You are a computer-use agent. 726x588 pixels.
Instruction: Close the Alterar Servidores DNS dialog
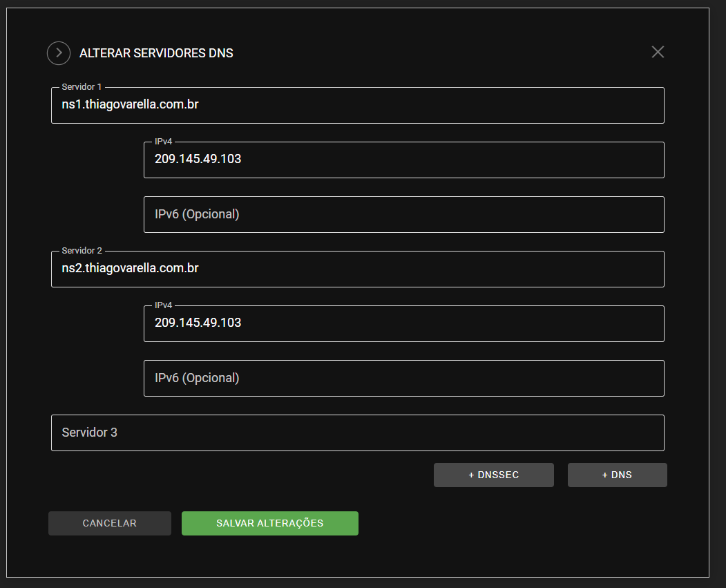[x=658, y=52]
